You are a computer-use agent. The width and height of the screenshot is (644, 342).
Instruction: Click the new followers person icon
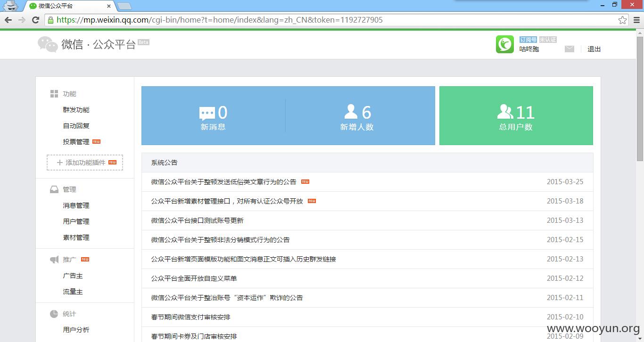click(351, 112)
